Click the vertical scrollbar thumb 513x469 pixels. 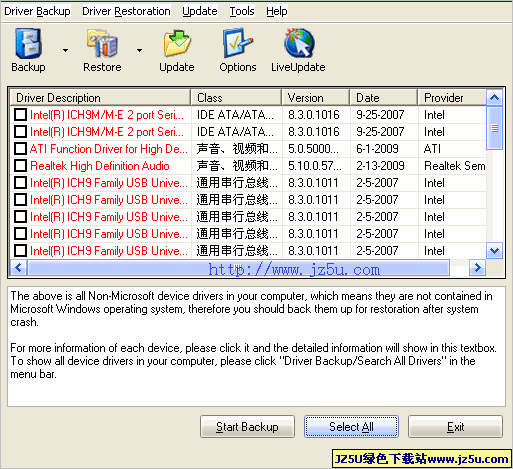pos(494,128)
